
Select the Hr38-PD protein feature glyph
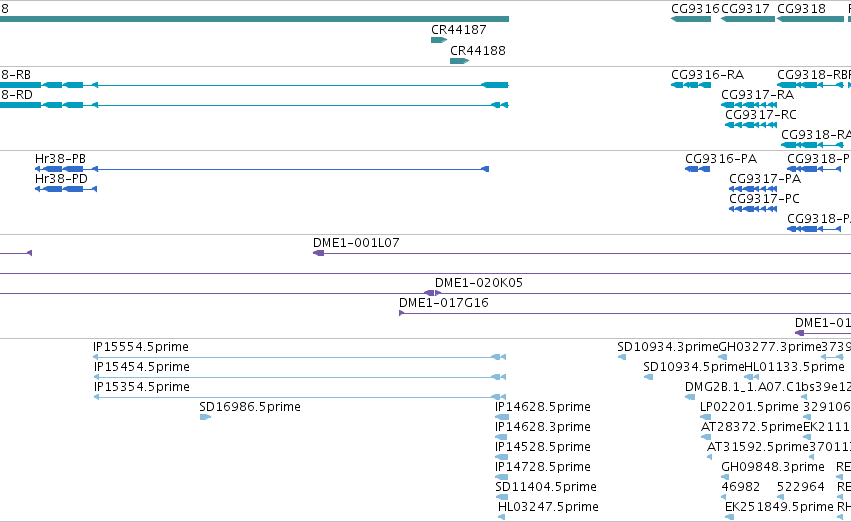click(x=66, y=189)
